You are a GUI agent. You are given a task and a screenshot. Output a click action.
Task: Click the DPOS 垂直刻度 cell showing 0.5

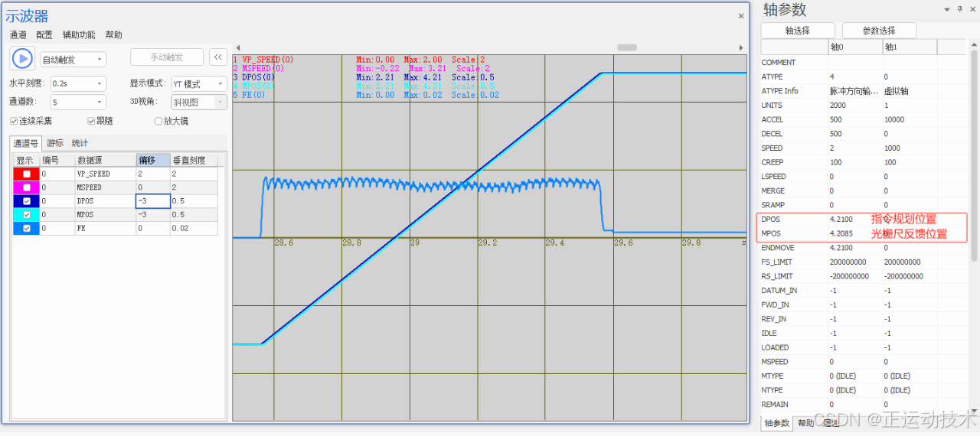coord(194,201)
